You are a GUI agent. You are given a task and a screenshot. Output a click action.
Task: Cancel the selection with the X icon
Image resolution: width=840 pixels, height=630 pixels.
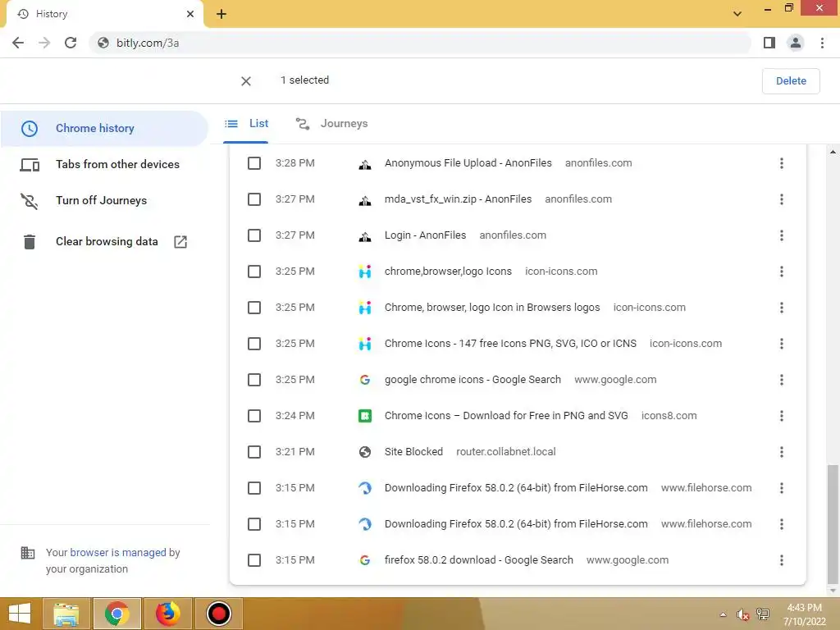[x=246, y=81]
